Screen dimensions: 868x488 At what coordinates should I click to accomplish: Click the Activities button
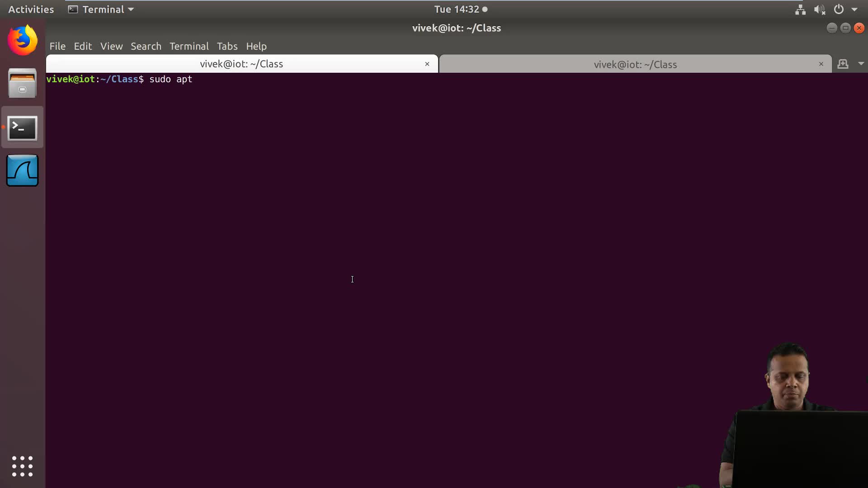pyautogui.click(x=31, y=9)
